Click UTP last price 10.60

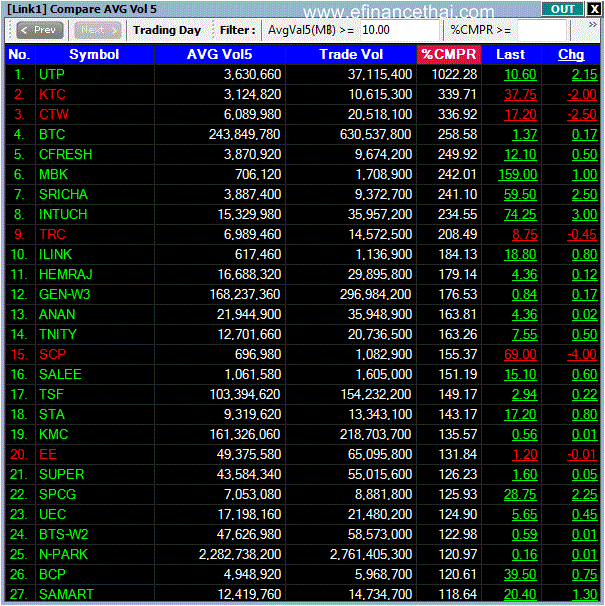(520, 74)
